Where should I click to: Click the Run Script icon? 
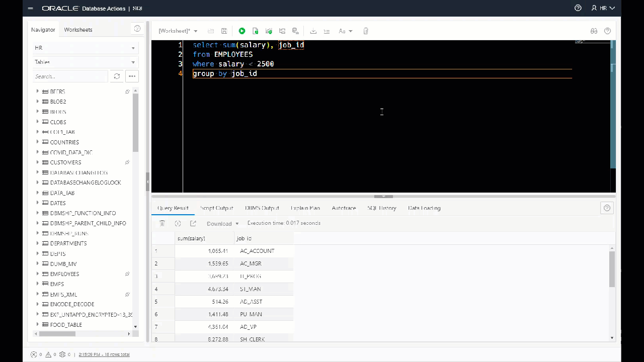pos(256,31)
